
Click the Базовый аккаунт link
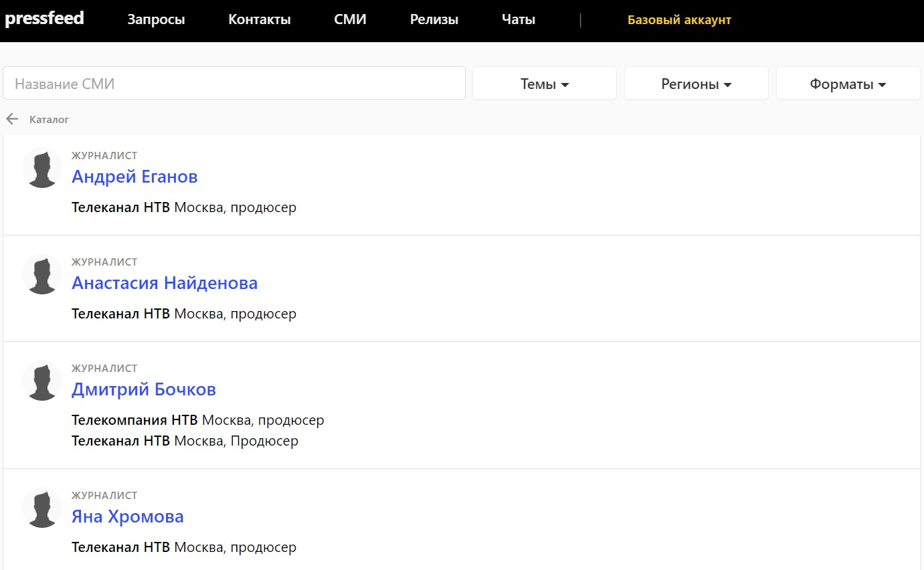[x=679, y=20]
